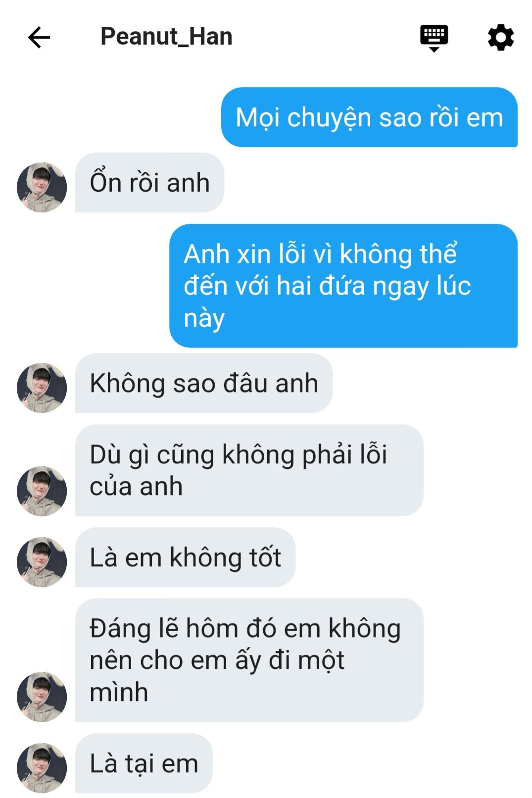This screenshot has height=798, width=532.
Task: Tap avatar beside "Đáng lẽ hôm đó" message
Action: (x=42, y=697)
